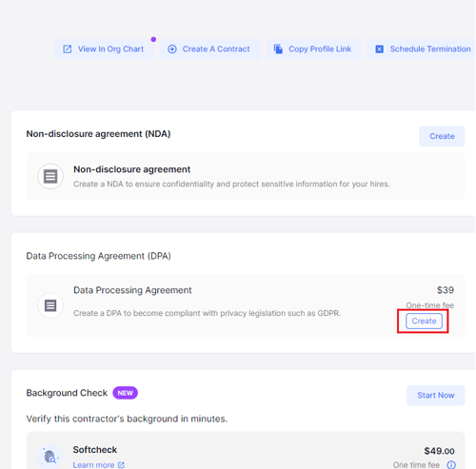Click the View In Org Chart external-link icon
476x469 pixels.
[x=68, y=49]
